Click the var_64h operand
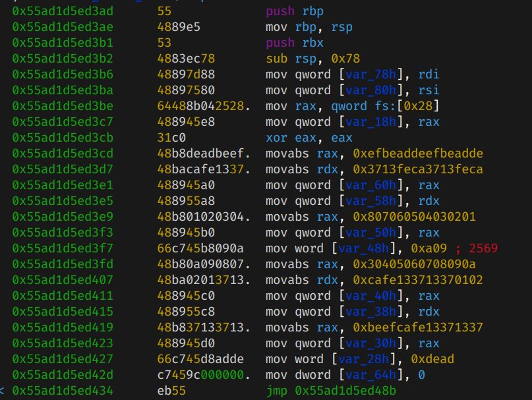The width and height of the screenshot is (532, 400). pyautogui.click(x=365, y=375)
